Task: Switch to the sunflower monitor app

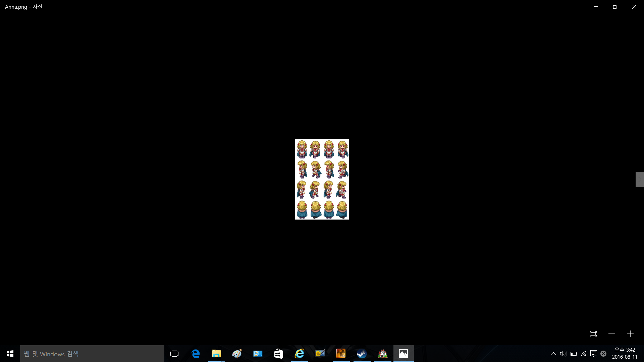Action: (320, 354)
